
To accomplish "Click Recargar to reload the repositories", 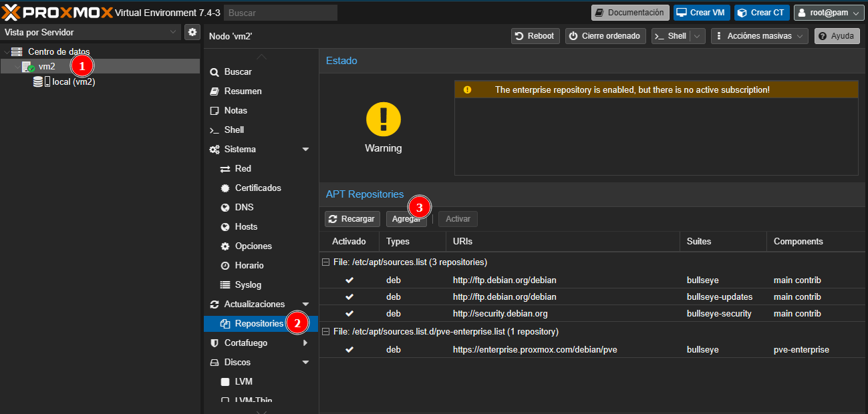I will (352, 219).
